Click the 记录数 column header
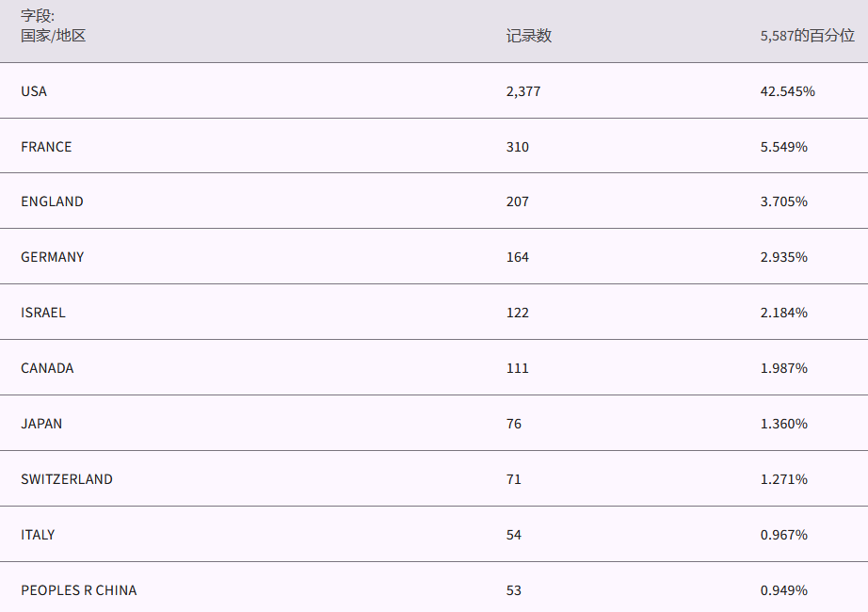The image size is (868, 612). tap(528, 36)
